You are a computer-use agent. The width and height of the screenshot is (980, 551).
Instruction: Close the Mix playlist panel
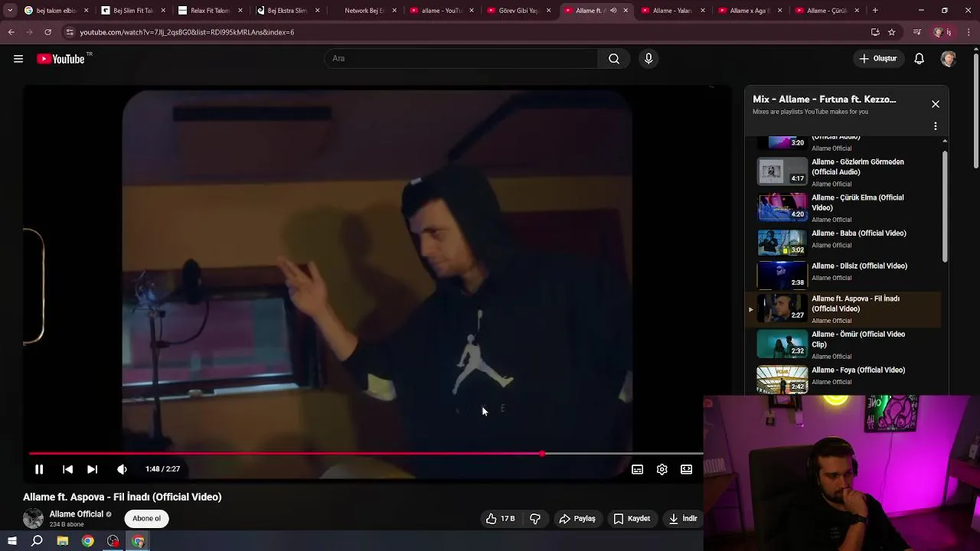936,104
